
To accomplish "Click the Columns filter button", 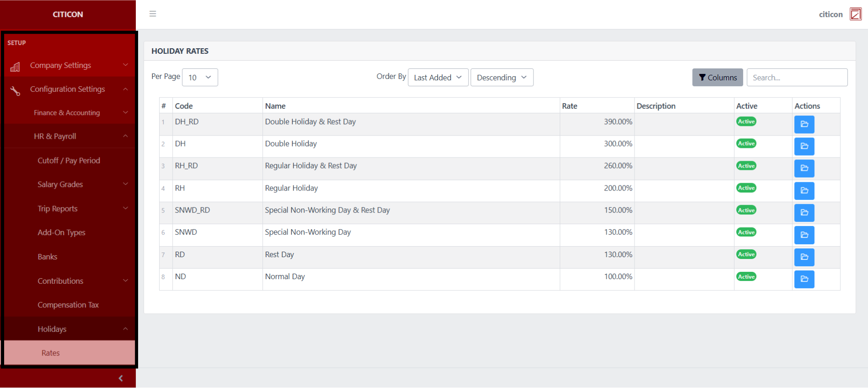I will coord(717,78).
